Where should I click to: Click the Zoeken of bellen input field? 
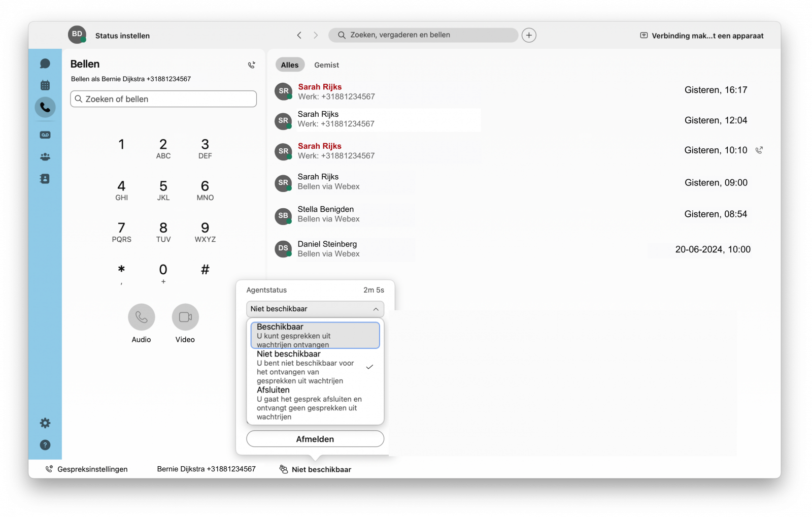click(163, 99)
